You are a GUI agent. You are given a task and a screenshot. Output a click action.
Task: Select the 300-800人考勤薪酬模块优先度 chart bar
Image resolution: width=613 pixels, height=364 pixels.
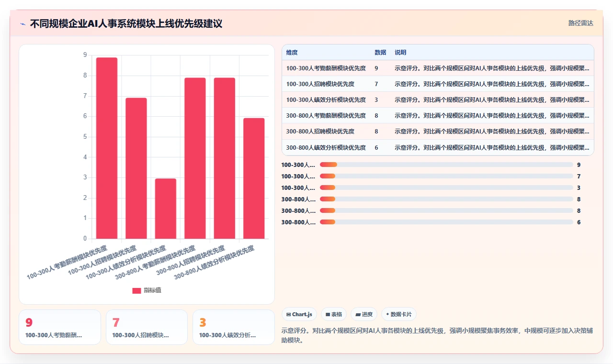(x=195, y=158)
